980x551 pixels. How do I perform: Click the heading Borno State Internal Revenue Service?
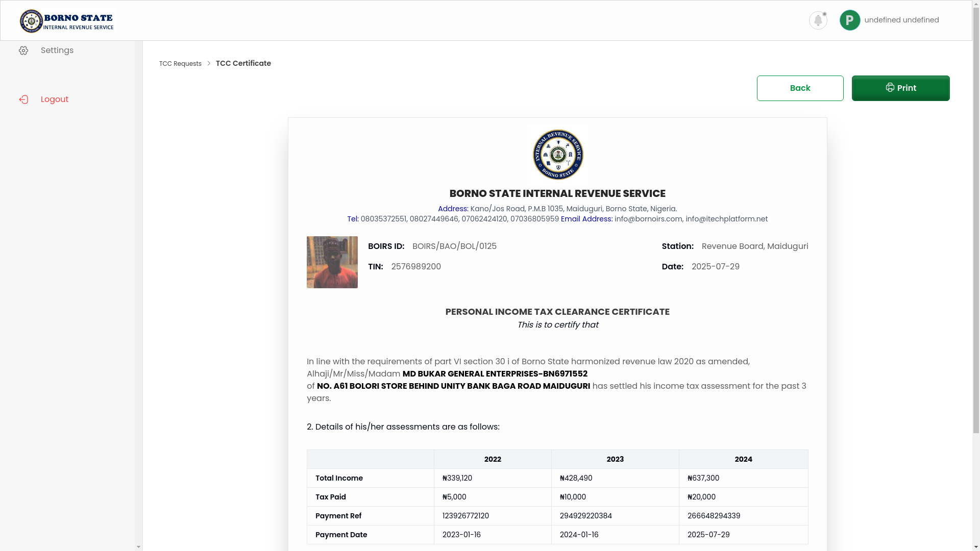(x=557, y=193)
